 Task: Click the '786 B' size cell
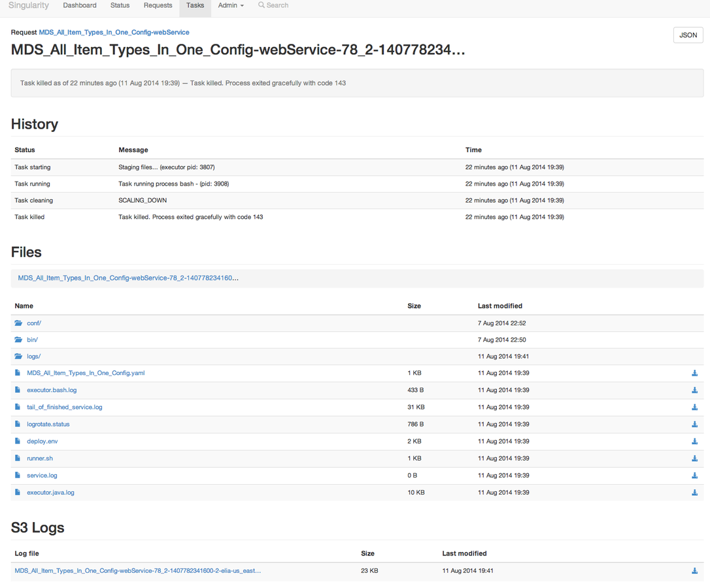415,424
